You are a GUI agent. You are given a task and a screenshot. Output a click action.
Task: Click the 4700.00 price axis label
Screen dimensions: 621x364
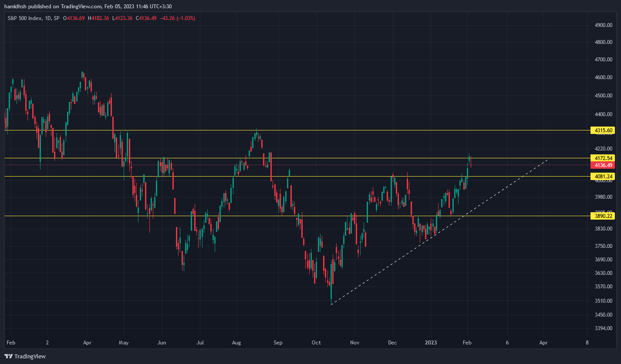[604, 60]
